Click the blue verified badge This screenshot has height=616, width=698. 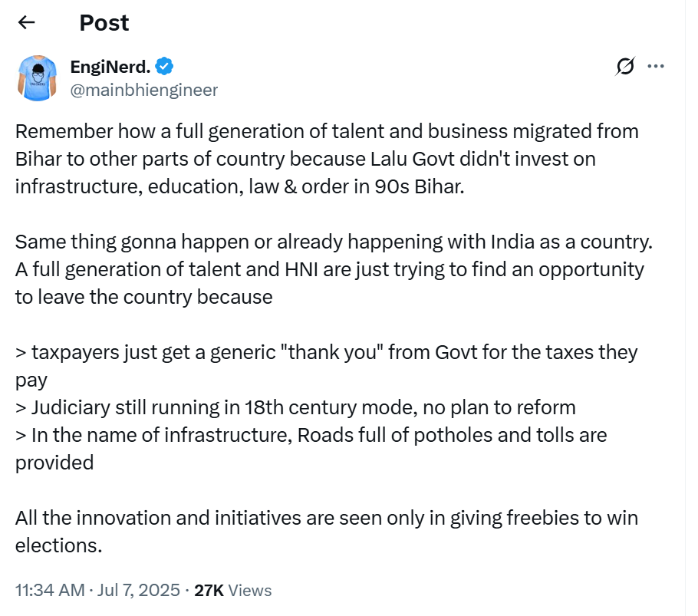164,67
